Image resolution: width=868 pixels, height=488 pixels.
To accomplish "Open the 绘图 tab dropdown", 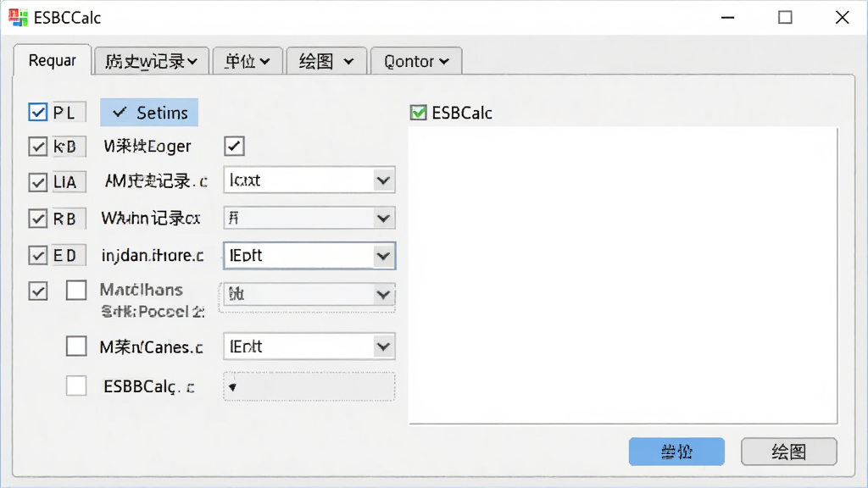I will 326,61.
